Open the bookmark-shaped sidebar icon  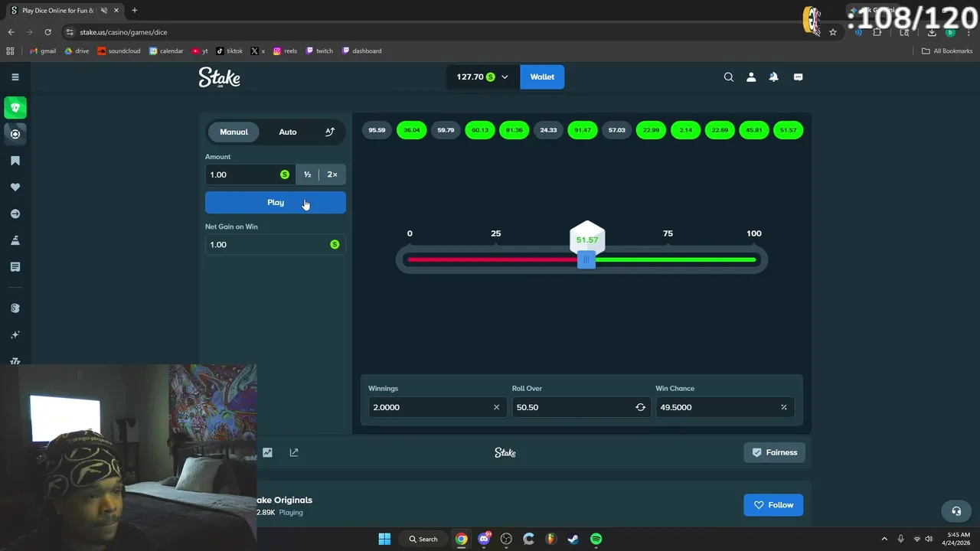coord(15,161)
